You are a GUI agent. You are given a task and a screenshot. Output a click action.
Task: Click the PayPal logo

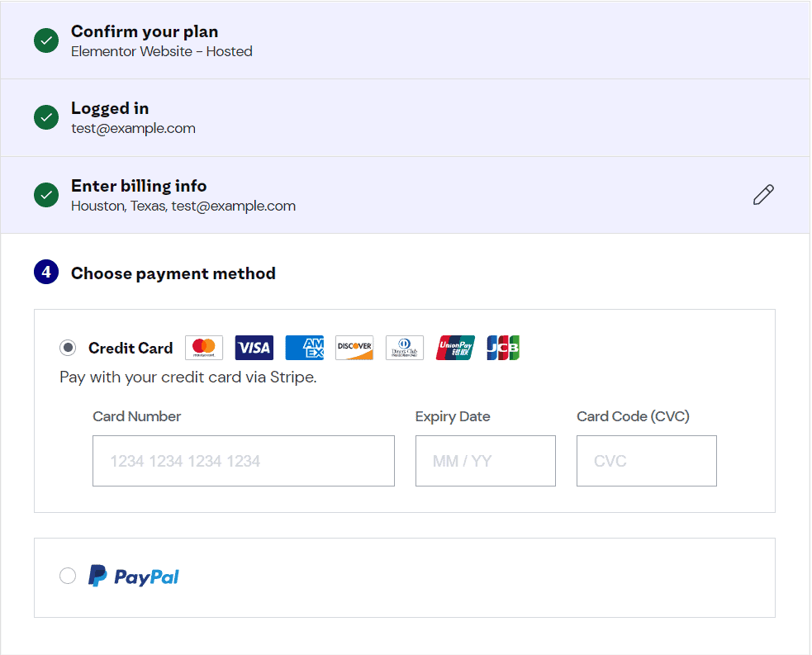(x=134, y=577)
